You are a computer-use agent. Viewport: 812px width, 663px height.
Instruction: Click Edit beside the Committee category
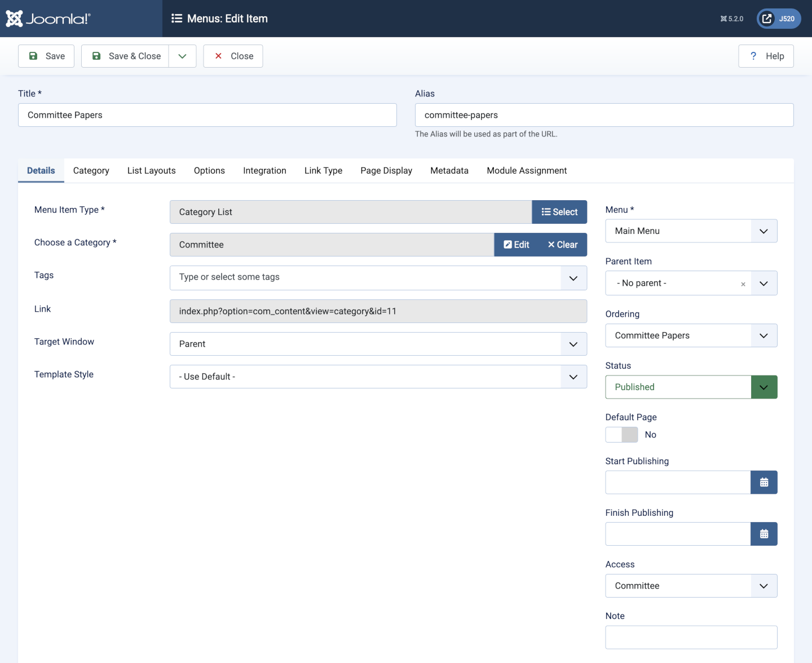click(516, 245)
